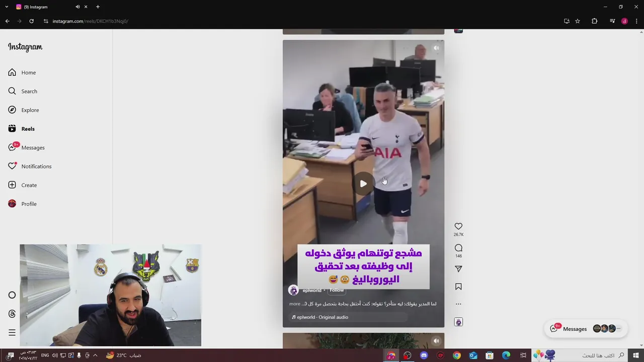644x362 pixels.
Task: Save the reel with the bookmark icon
Action: (x=458, y=287)
